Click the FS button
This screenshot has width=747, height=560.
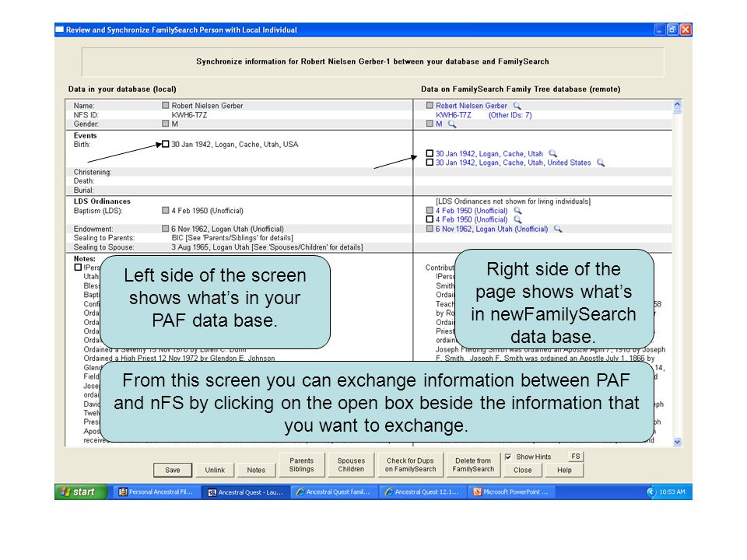576,457
